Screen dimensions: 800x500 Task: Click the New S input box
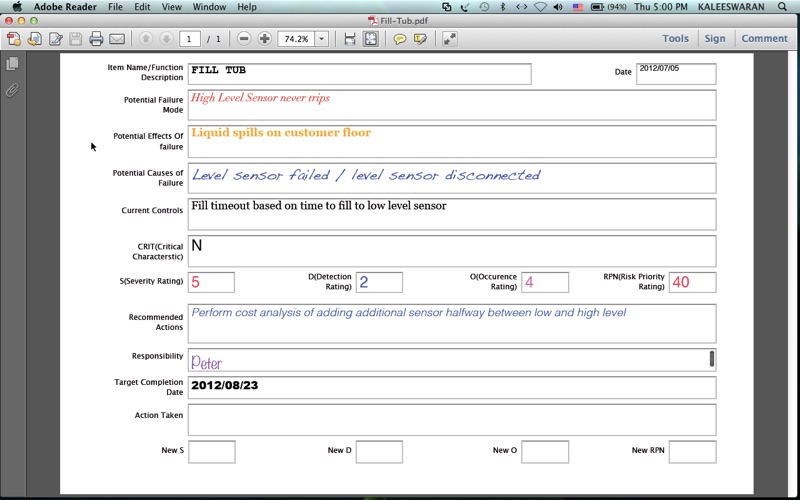tap(212, 452)
